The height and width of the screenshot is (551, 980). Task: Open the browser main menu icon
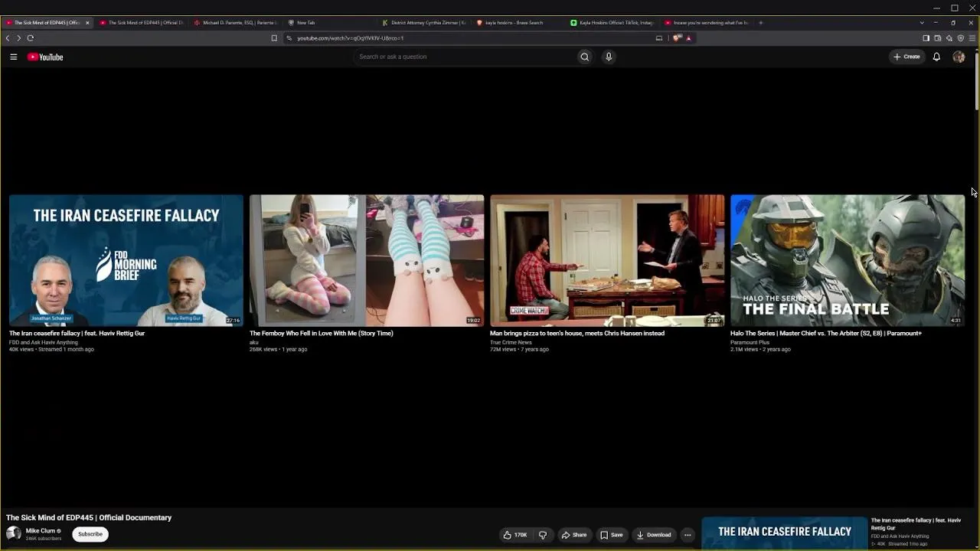click(x=972, y=38)
